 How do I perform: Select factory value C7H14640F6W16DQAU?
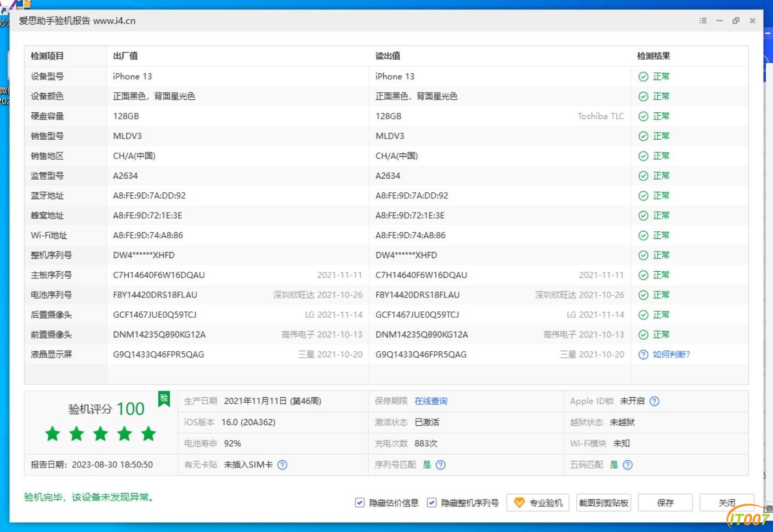159,275
